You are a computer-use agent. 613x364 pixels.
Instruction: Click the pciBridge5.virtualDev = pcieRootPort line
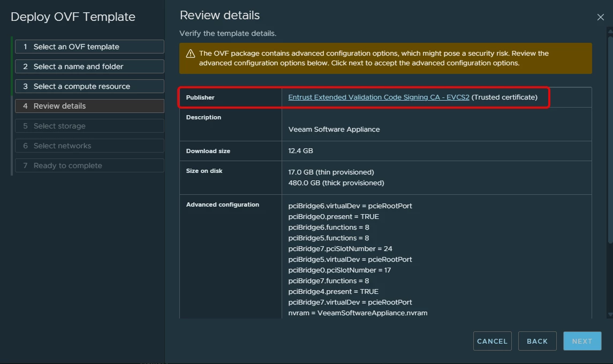pyautogui.click(x=350, y=260)
